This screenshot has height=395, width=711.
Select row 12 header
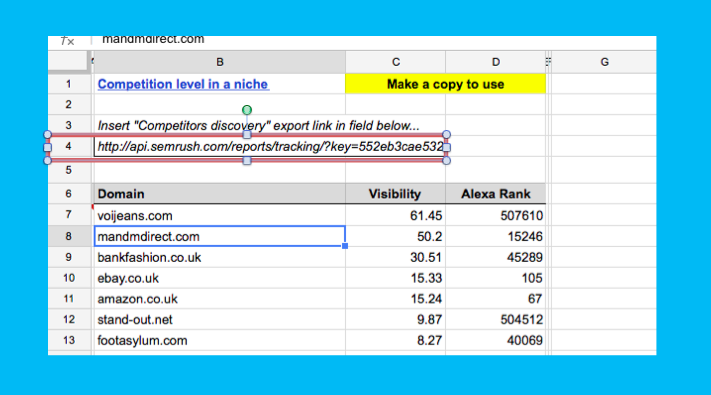(69, 320)
